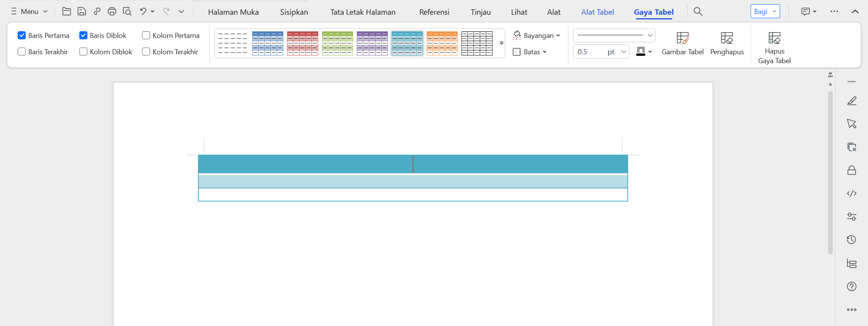
Task: Click the help question mark sidebar icon
Action: pyautogui.click(x=851, y=287)
